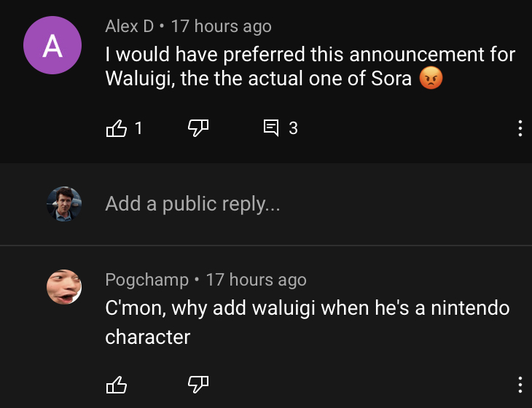532x408 pixels.
Task: Click the like count '1' on Alex D's comment
Action: click(x=138, y=128)
